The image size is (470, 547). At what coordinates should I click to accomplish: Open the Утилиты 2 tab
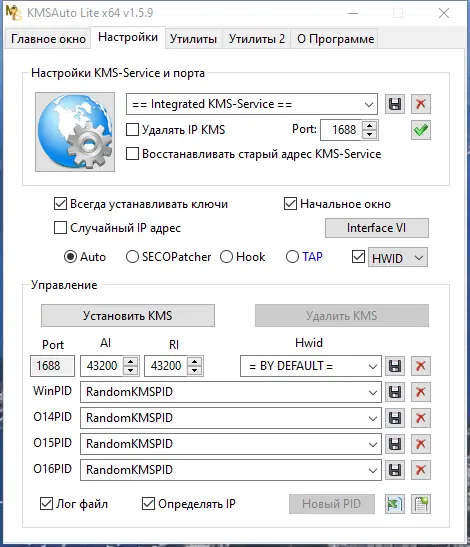coord(257,38)
